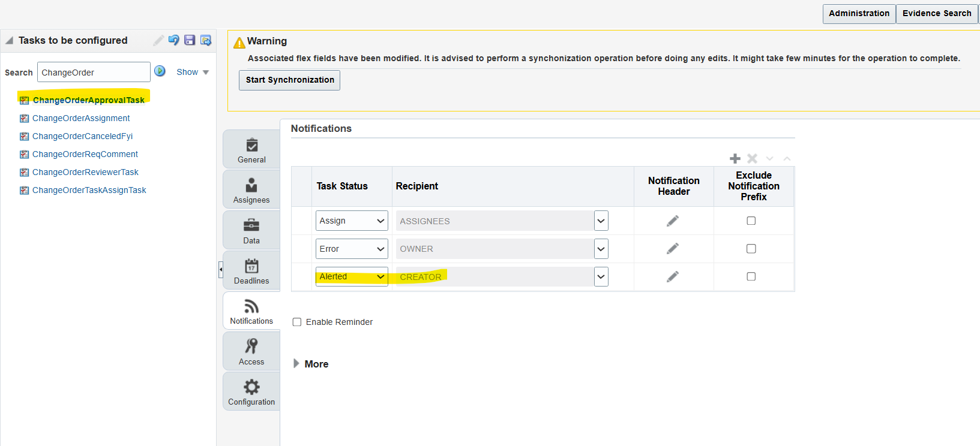This screenshot has width=980, height=446.
Task: Click the blue undo arrow icon
Action: tap(173, 40)
